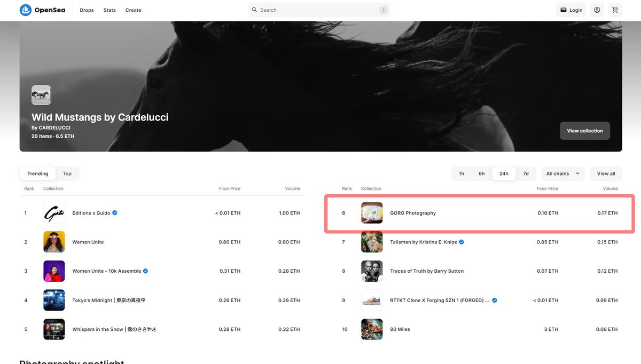Open Wild Mustangs by Cardelucci title

100,117
